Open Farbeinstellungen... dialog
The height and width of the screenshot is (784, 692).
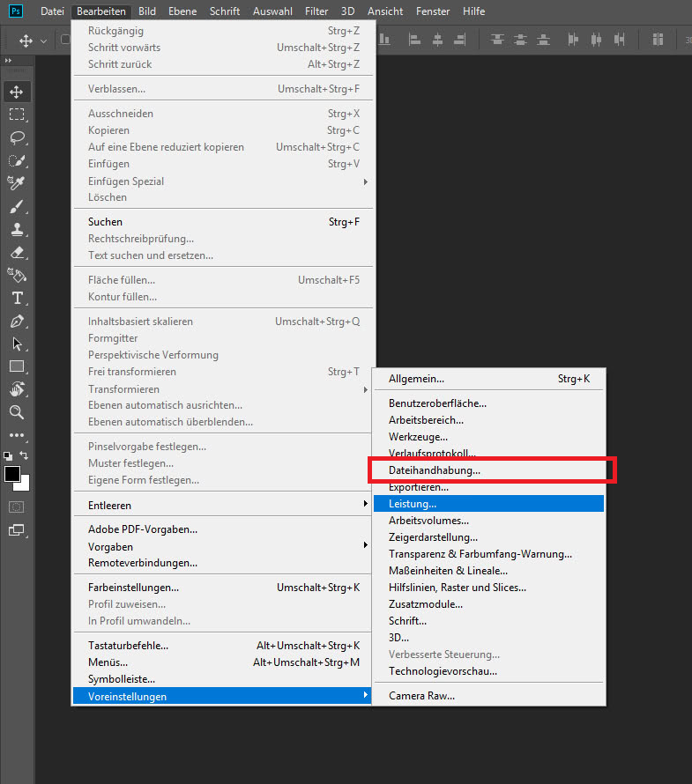click(x=223, y=587)
